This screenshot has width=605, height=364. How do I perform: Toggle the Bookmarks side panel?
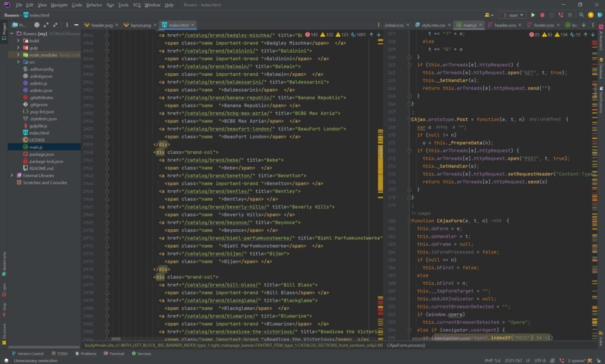(4, 262)
